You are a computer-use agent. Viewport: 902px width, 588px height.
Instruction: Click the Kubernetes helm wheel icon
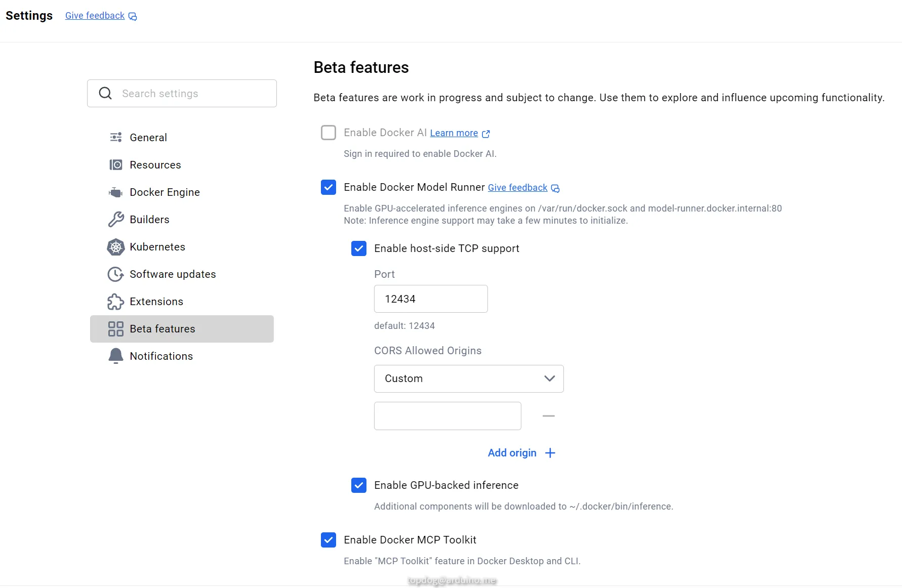(x=115, y=247)
